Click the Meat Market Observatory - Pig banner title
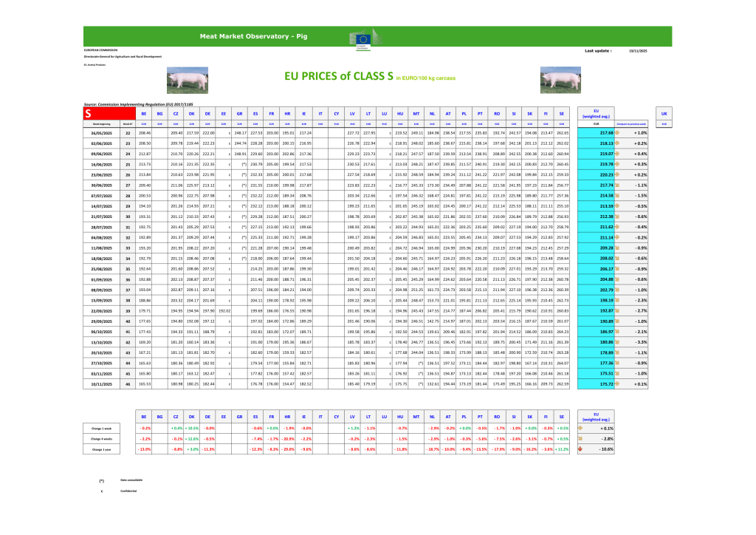The height and width of the screenshot is (535, 756). pos(256,36)
